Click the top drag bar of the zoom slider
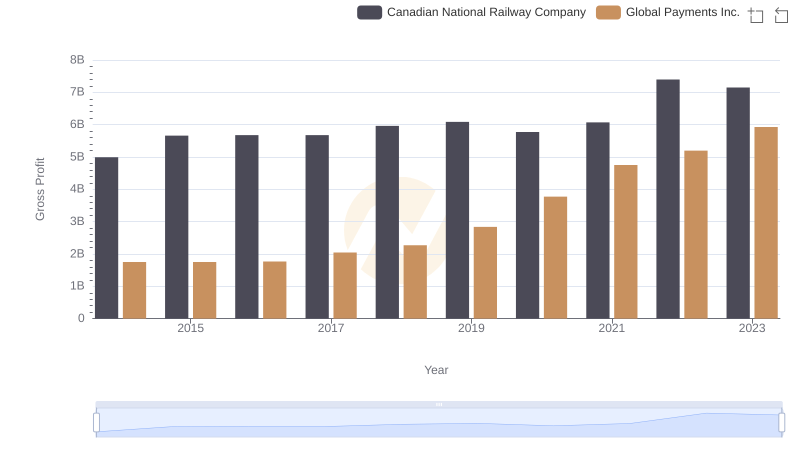 coord(439,404)
